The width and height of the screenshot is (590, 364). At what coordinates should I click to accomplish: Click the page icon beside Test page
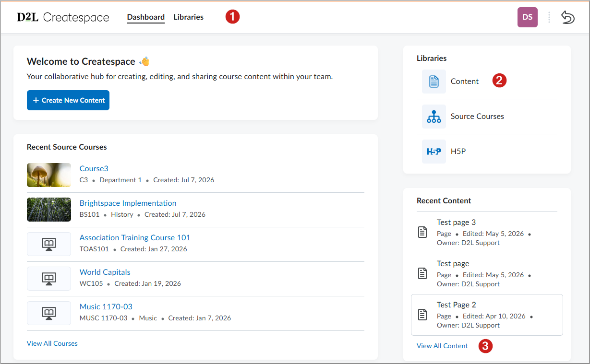pos(422,274)
